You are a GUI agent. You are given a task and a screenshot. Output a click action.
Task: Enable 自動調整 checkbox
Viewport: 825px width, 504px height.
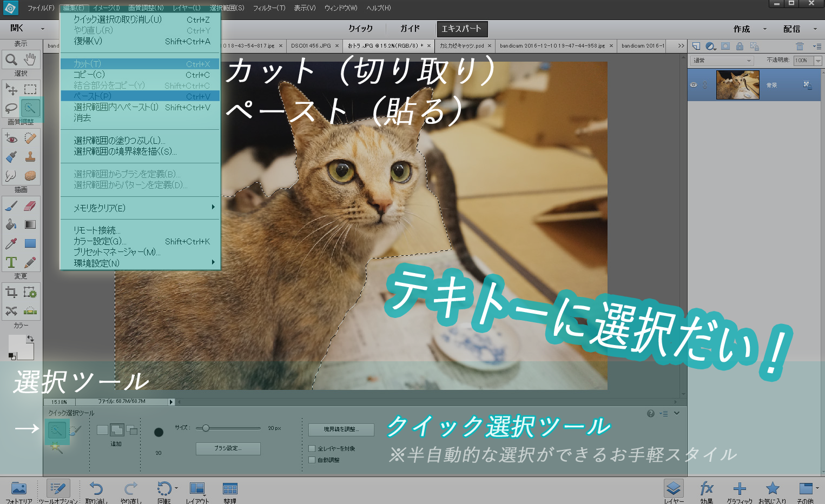[x=312, y=460]
